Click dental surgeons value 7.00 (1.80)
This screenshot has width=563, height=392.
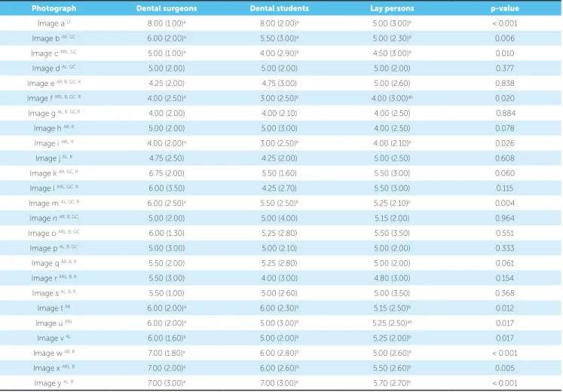click(167, 354)
